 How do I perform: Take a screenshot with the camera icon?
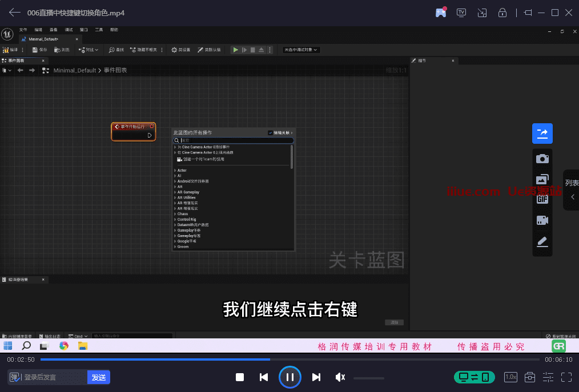click(542, 159)
